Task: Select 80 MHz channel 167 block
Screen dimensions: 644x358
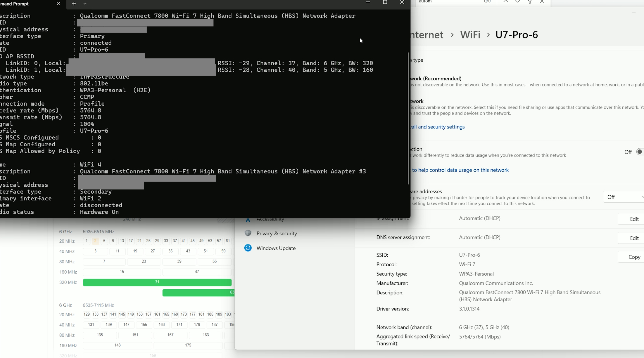Action: 170,335
